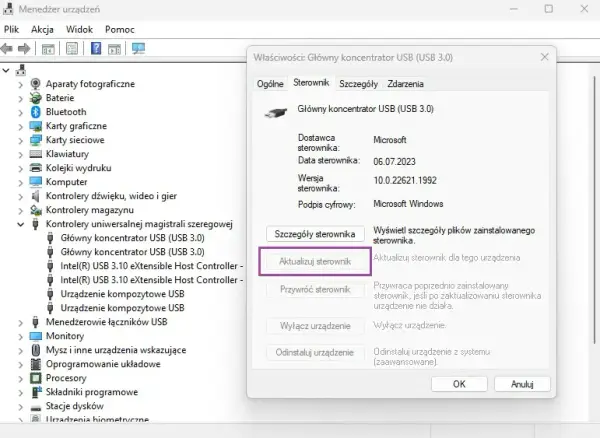Image resolution: width=600 pixels, height=438 pixels.
Task: Click the Forward arrow toolbar icon
Action: coord(24,49)
